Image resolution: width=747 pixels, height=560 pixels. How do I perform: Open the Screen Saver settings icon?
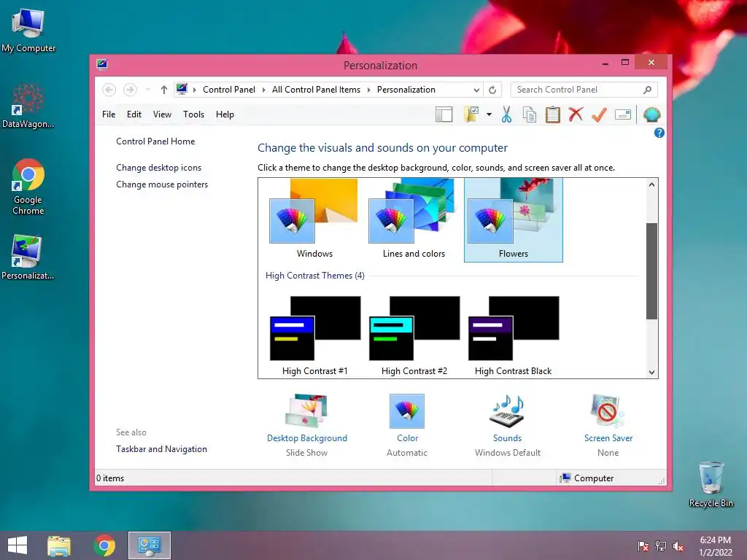point(608,411)
